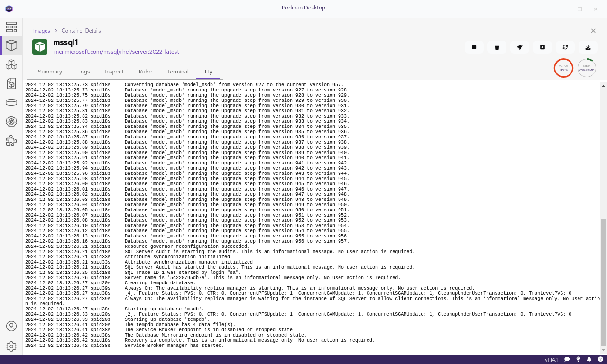Select the Tty tab
Viewport: 607px width, 364px height.
208,72
